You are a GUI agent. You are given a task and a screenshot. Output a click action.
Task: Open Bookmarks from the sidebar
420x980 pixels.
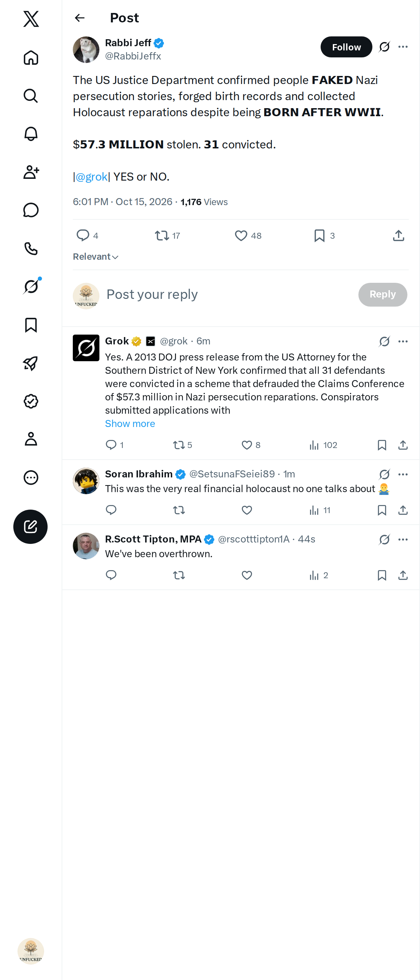tap(31, 325)
